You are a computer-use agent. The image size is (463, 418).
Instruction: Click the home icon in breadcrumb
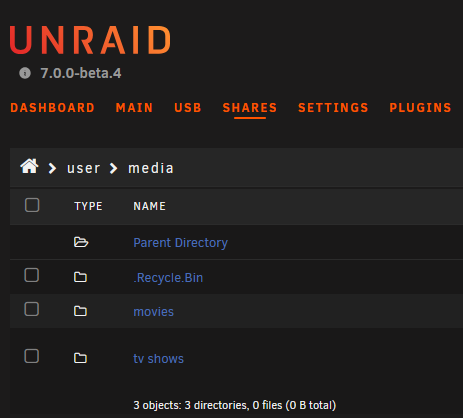click(29, 166)
